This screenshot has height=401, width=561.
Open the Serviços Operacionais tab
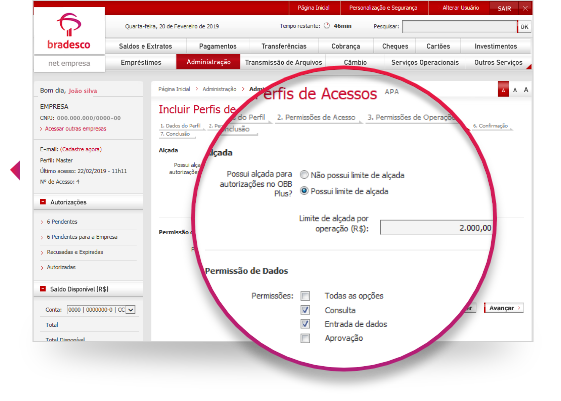(x=425, y=62)
